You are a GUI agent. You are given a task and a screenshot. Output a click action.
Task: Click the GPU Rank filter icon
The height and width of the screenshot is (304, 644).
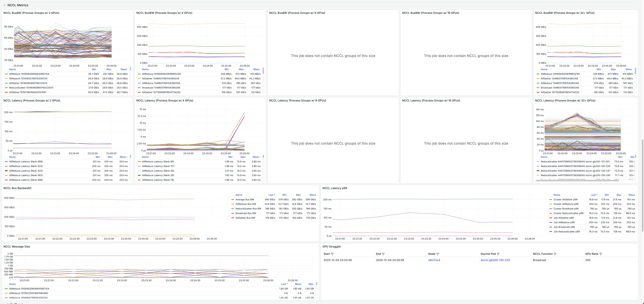click(601, 254)
